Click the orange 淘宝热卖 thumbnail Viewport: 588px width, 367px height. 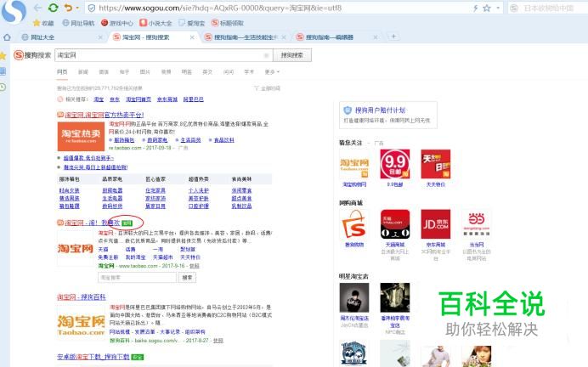(81, 137)
